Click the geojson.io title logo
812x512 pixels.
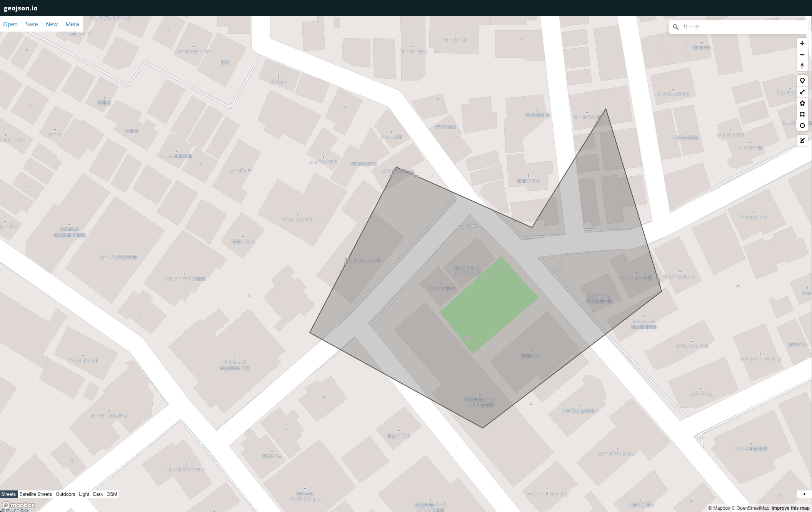click(x=21, y=8)
